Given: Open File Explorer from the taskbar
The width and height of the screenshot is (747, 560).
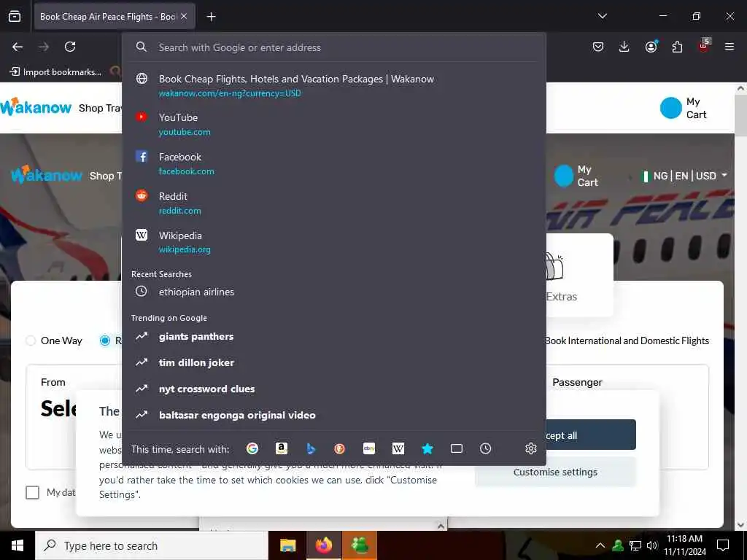Looking at the screenshot, I should (x=287, y=545).
